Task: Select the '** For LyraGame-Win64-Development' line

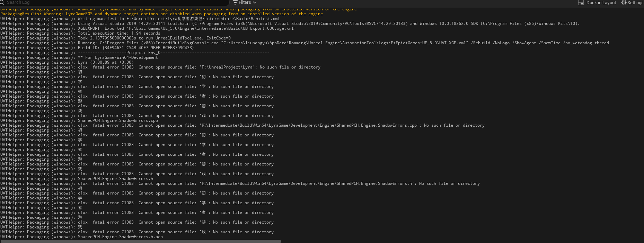Action: 79,57
